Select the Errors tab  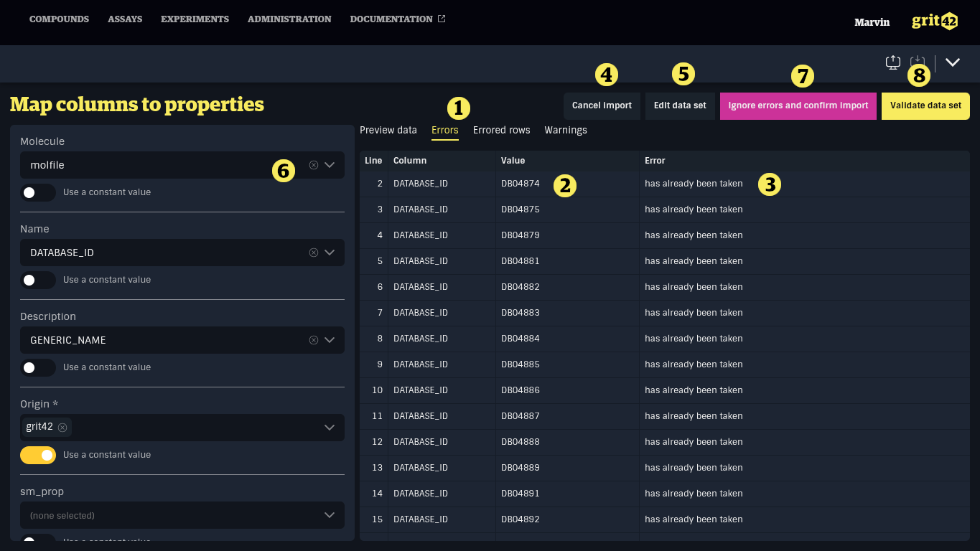(x=445, y=130)
